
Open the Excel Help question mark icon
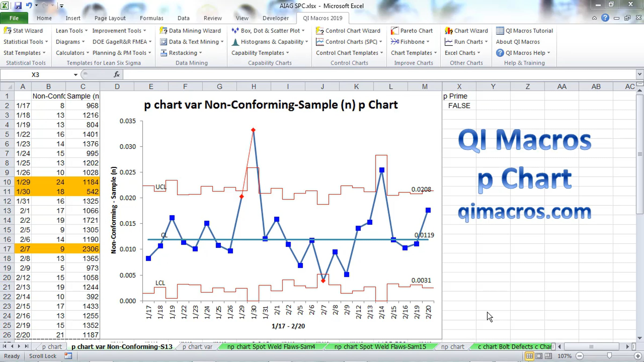605,18
